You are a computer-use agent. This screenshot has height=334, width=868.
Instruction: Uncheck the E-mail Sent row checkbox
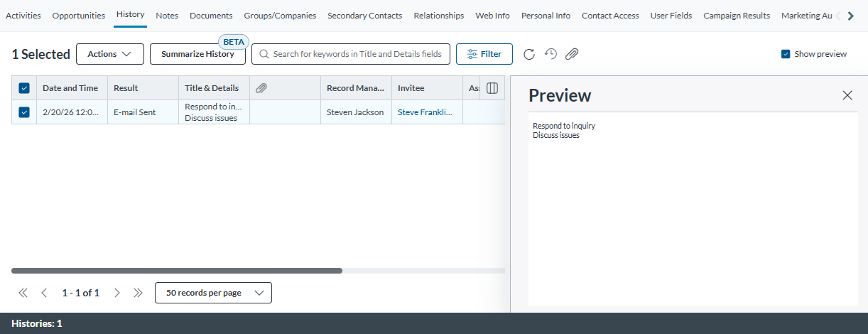[24, 112]
